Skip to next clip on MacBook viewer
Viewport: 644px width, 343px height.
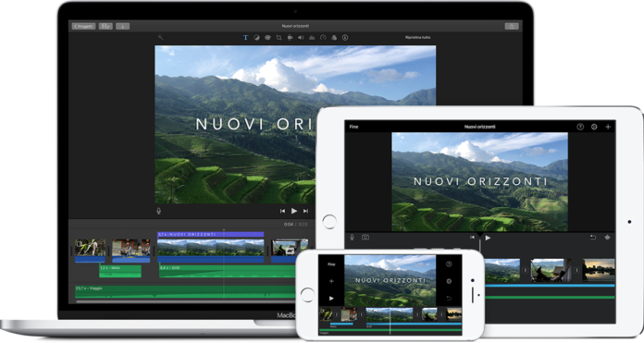click(x=305, y=211)
